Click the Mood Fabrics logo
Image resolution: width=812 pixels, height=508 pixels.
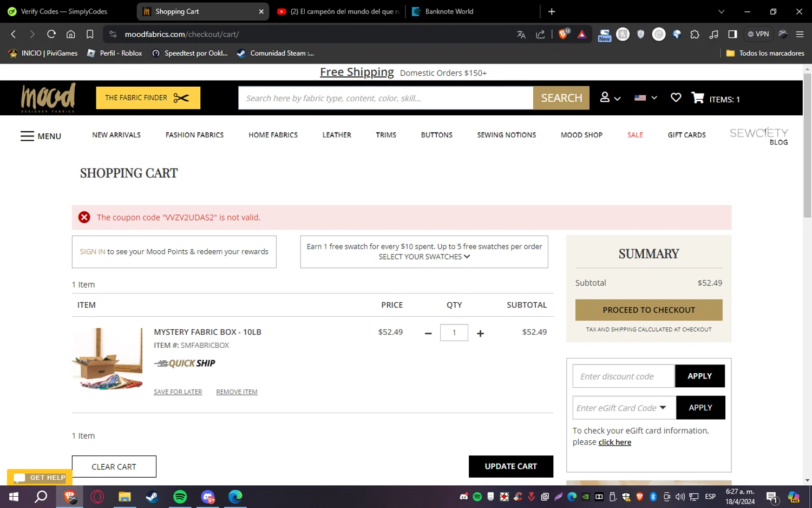[48, 98]
